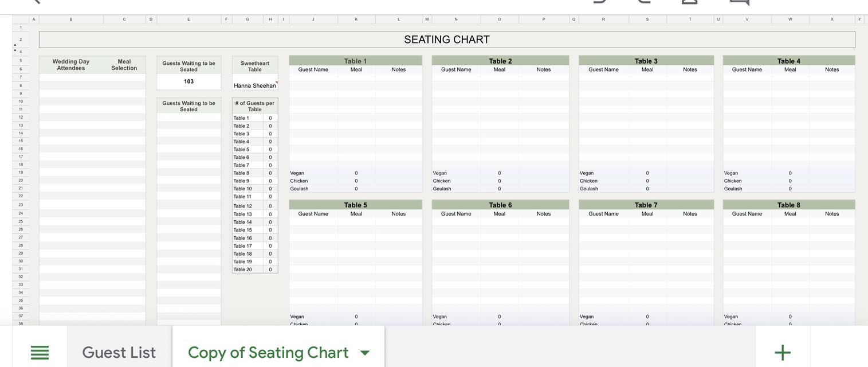868x367 pixels.
Task: Select column N header
Action: pos(456,19)
